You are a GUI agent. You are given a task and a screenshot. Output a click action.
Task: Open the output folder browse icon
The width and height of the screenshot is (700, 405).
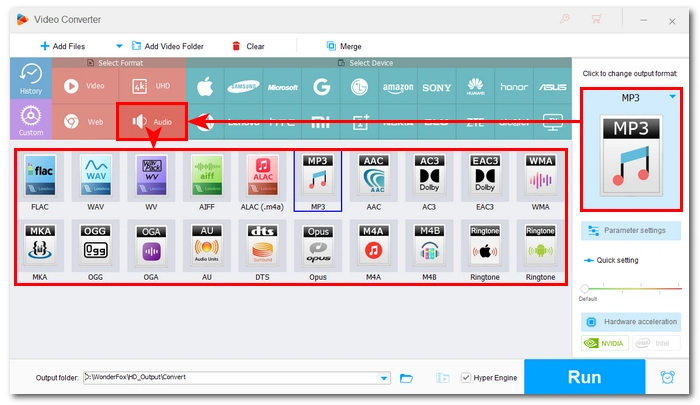click(x=406, y=378)
